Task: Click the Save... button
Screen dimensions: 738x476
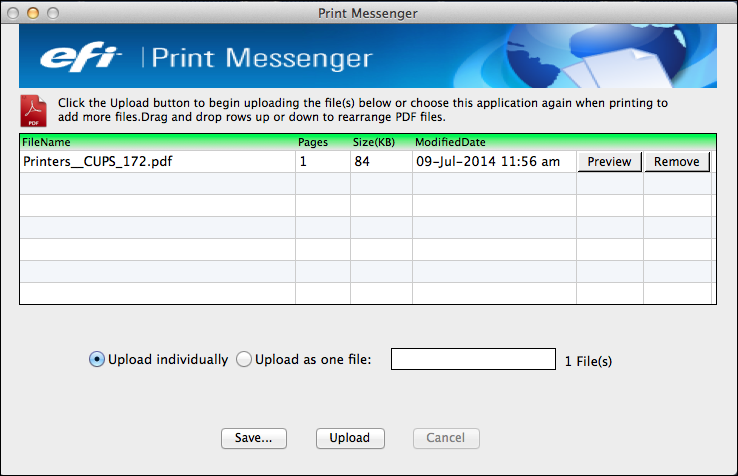Action: (x=254, y=438)
